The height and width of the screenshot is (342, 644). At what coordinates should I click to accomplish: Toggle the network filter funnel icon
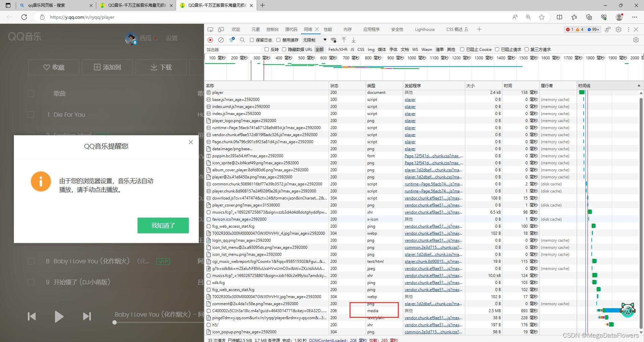tap(232, 40)
